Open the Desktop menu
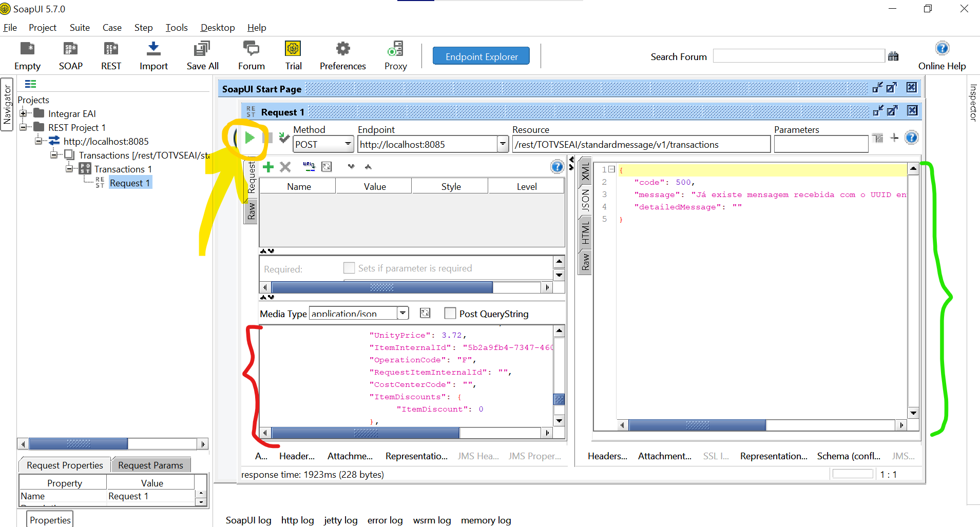980x527 pixels. pos(218,28)
